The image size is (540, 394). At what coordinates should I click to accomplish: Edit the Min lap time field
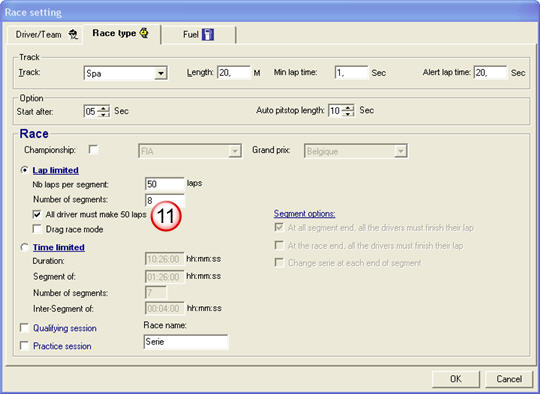(x=351, y=73)
